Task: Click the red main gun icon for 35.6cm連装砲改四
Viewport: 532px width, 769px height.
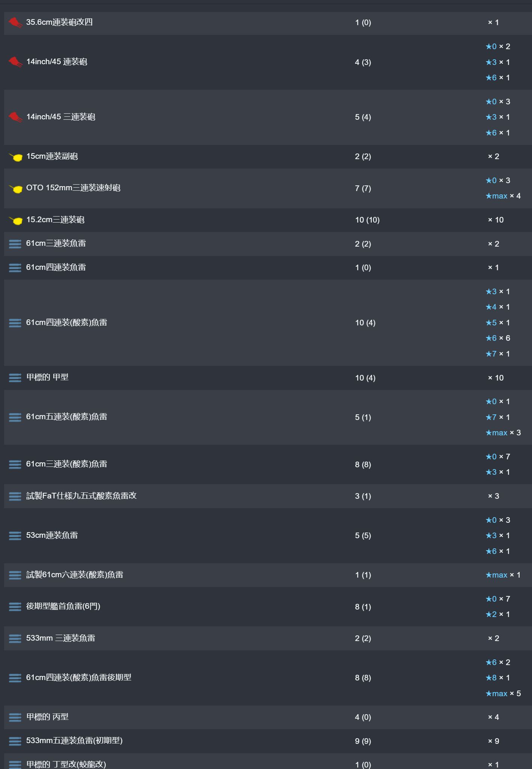Action: (x=15, y=23)
